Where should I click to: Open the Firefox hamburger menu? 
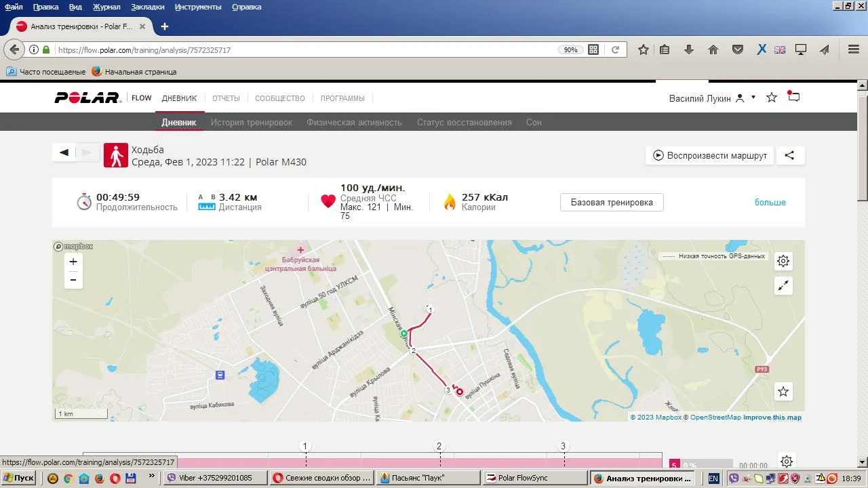tap(854, 49)
